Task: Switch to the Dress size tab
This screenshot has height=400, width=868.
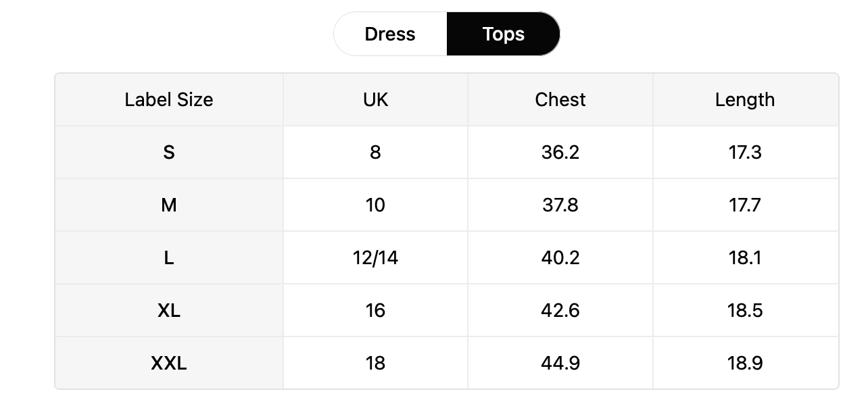Action: coord(390,34)
